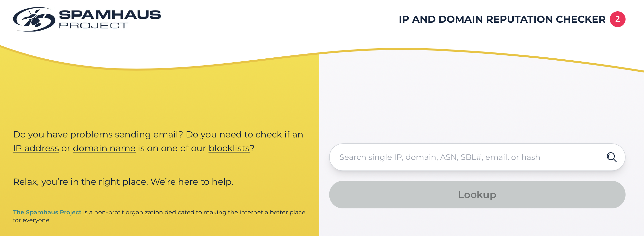Image resolution: width=644 pixels, height=236 pixels.
Task: Click the PROJECT text under the wordmark
Action: [x=93, y=26]
